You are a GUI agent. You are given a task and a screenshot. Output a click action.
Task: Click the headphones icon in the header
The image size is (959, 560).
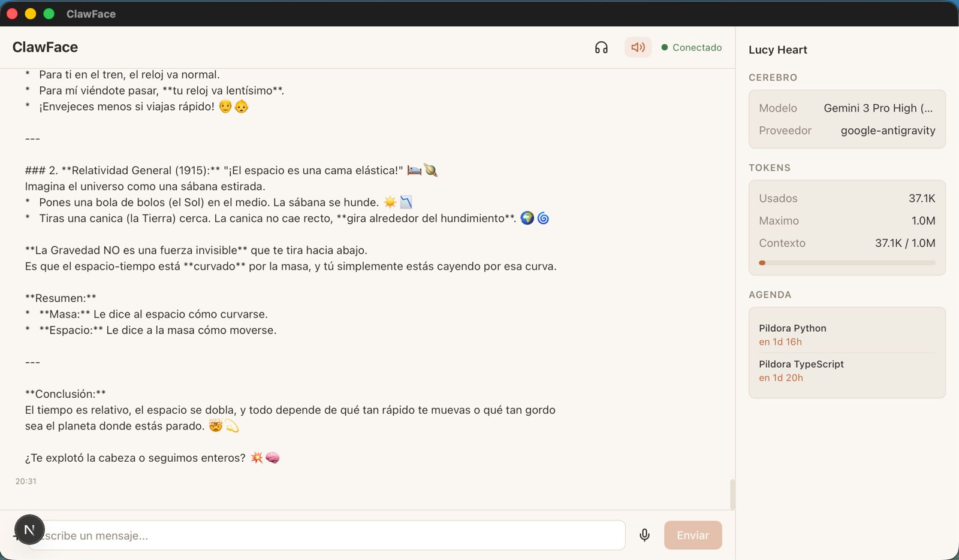pos(601,47)
